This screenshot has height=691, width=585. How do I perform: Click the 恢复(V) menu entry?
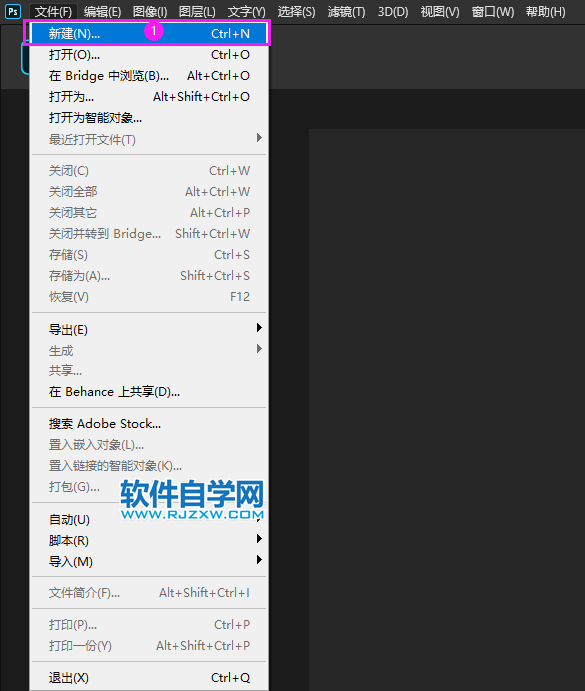149,297
